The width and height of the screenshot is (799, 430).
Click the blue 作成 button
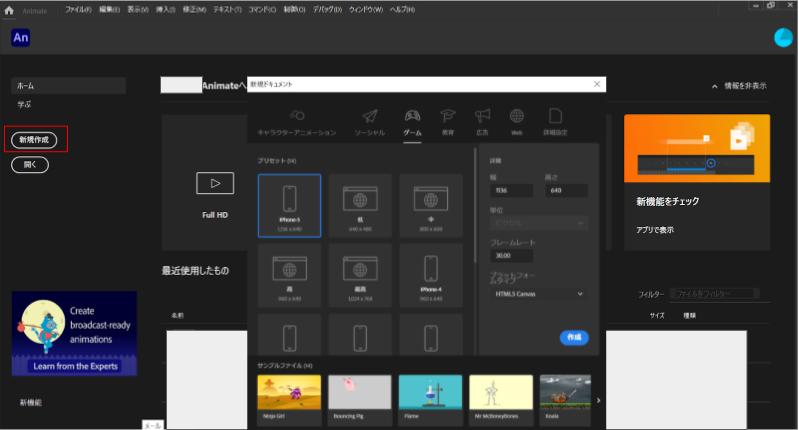574,337
